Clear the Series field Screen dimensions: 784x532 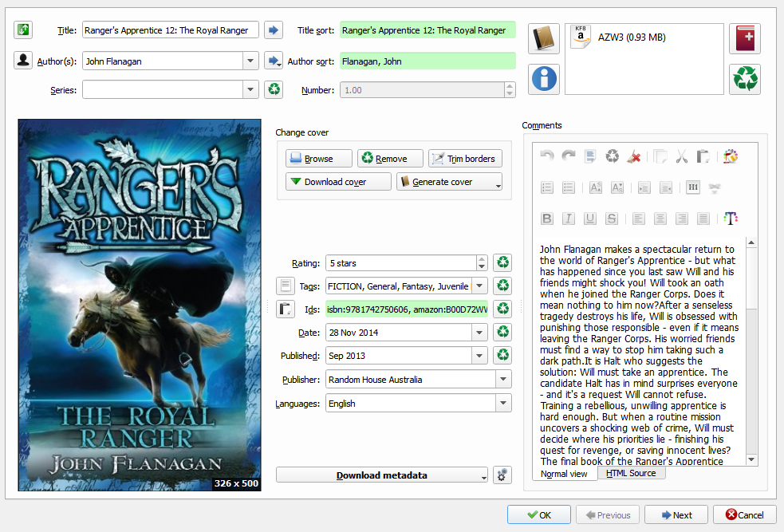(274, 89)
